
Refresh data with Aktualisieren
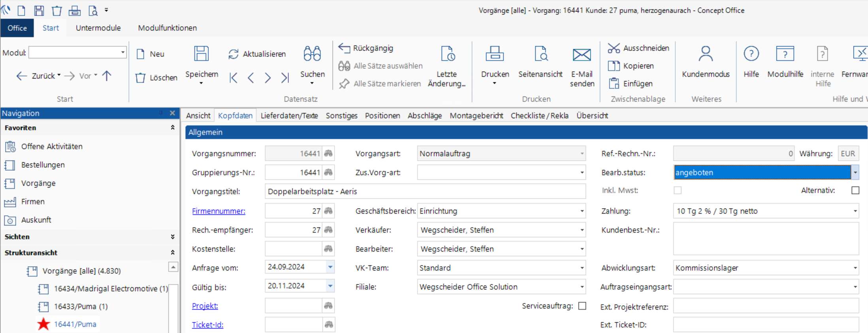click(x=257, y=54)
